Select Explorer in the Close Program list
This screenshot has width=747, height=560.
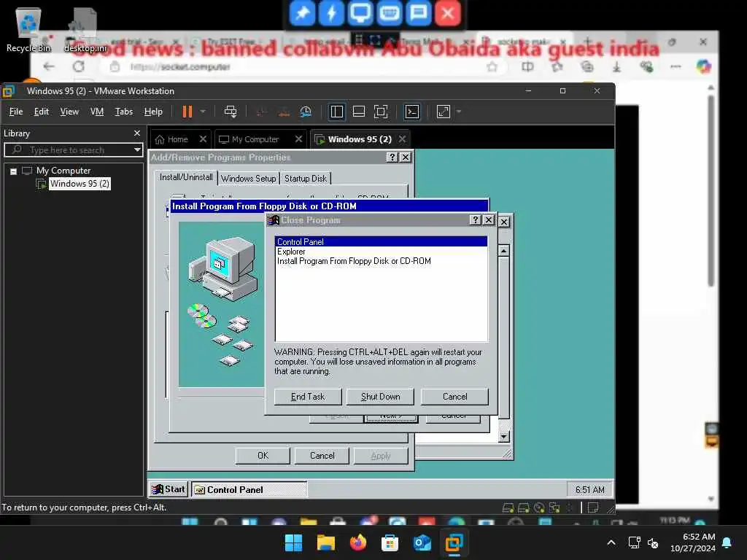click(291, 252)
